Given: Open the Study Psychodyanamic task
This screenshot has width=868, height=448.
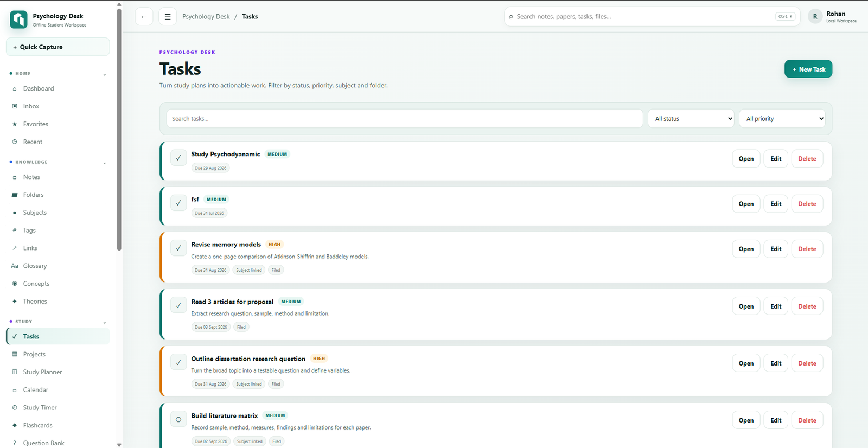Looking at the screenshot, I should (x=746, y=159).
